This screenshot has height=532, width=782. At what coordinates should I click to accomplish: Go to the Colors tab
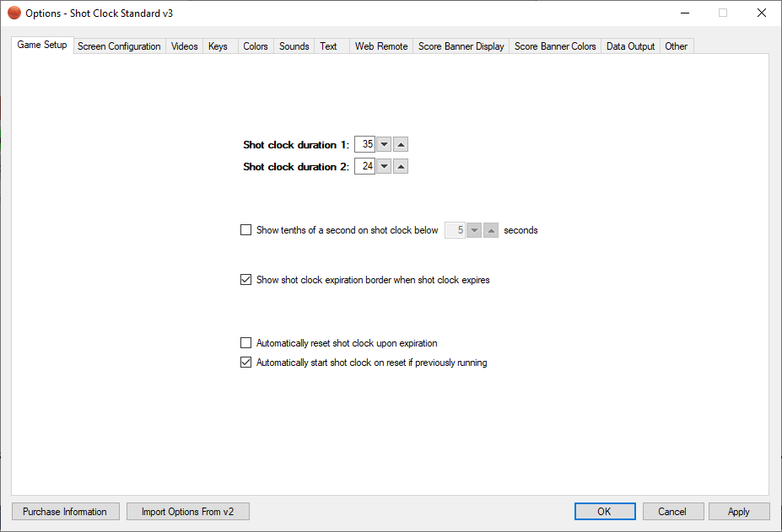256,46
